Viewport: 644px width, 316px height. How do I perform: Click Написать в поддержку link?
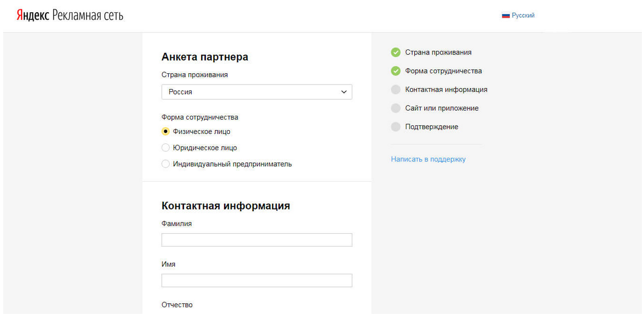coord(428,159)
